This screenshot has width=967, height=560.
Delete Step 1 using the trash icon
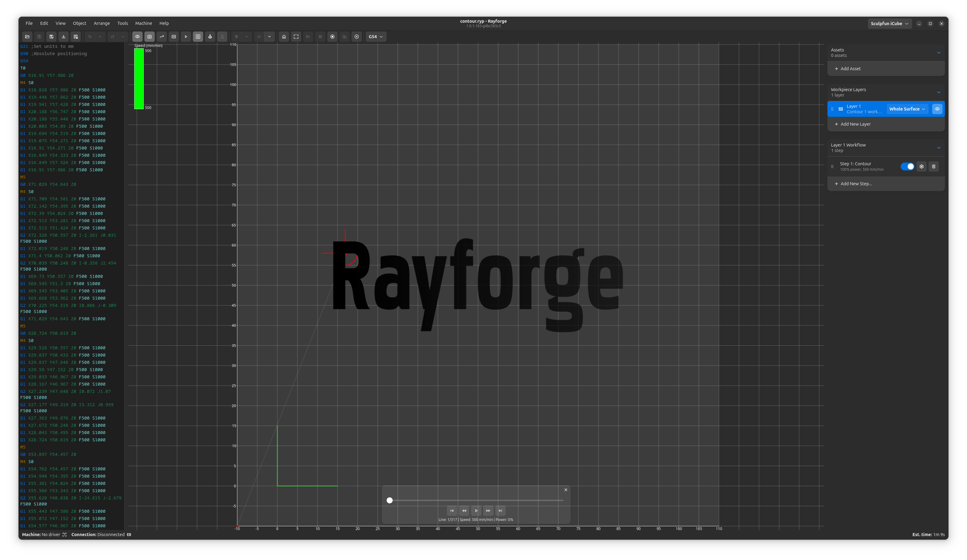click(x=934, y=166)
